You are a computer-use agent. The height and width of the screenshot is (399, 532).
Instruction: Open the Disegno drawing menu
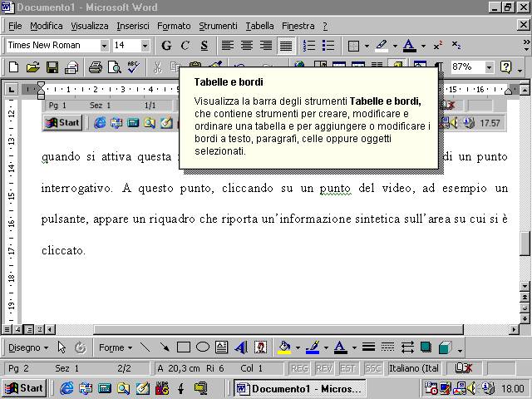click(x=28, y=347)
